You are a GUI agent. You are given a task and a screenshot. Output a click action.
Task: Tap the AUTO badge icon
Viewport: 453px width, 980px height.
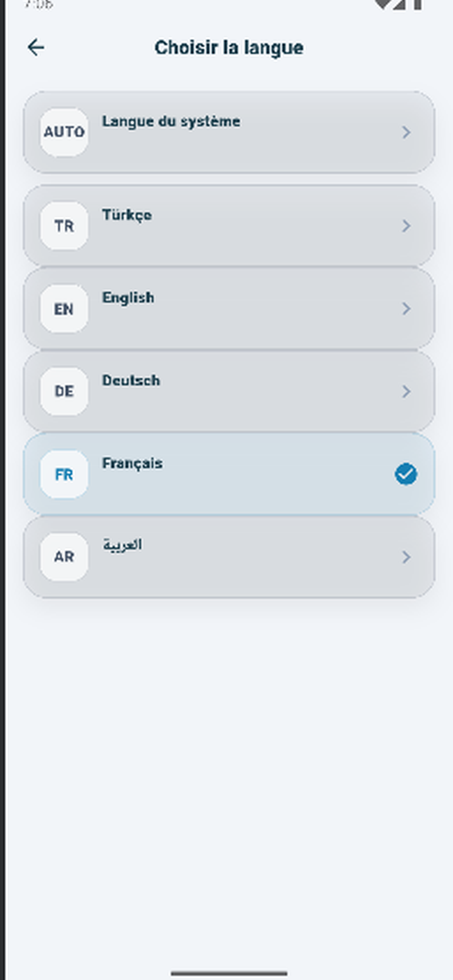click(x=64, y=132)
